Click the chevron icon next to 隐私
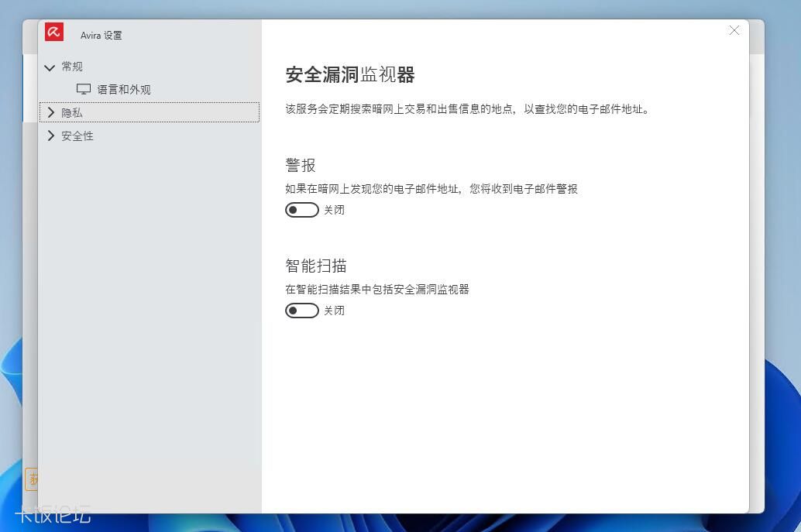The width and height of the screenshot is (801, 532). (x=50, y=112)
